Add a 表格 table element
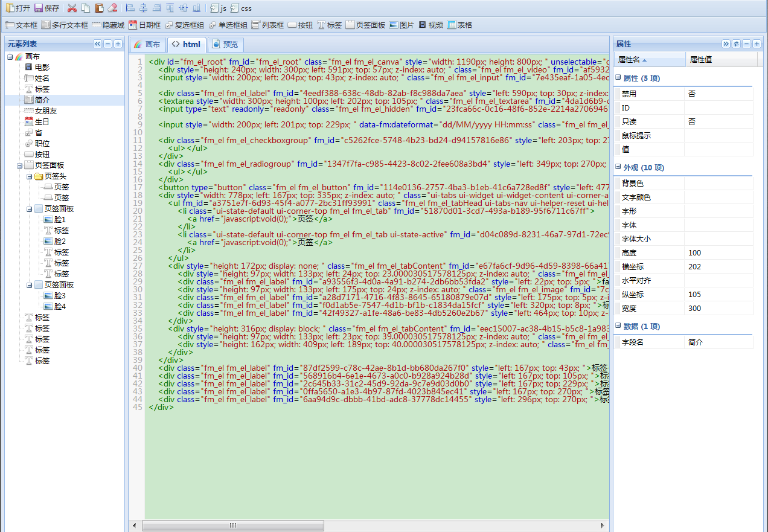This screenshot has width=768, height=532. (459, 25)
